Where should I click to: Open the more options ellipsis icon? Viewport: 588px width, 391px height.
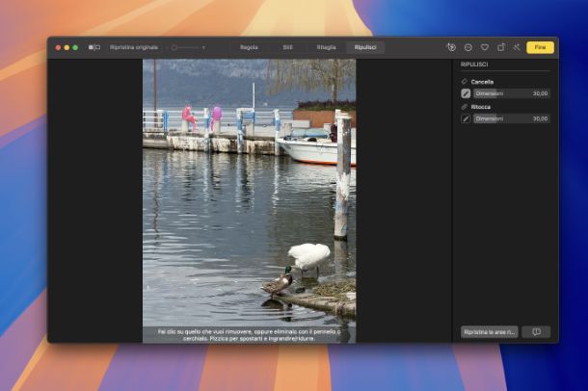[x=468, y=47]
